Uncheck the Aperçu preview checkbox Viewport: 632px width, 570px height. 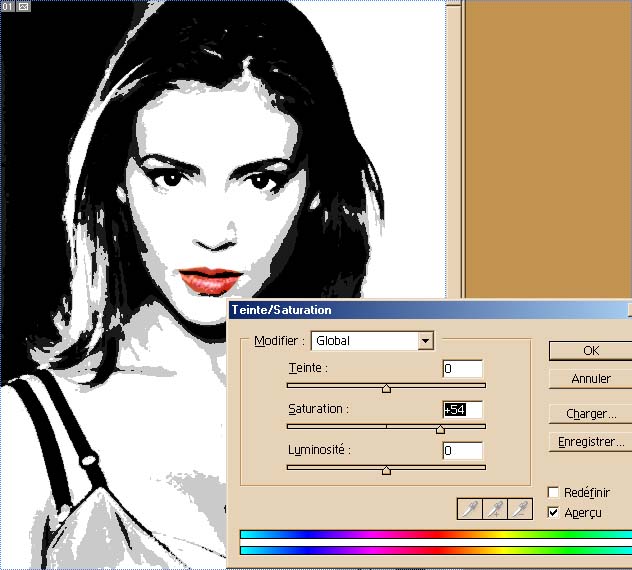coord(554,513)
